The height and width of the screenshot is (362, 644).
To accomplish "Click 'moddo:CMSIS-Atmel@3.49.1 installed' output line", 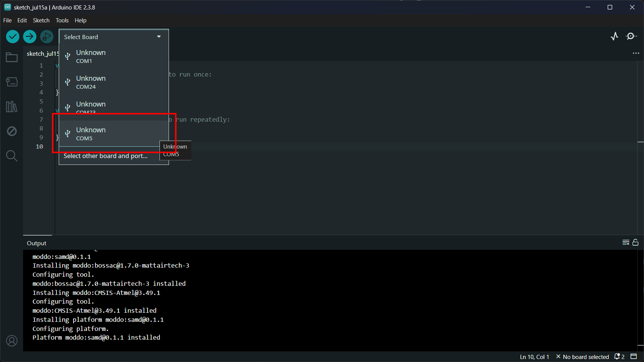I will coord(94,310).
